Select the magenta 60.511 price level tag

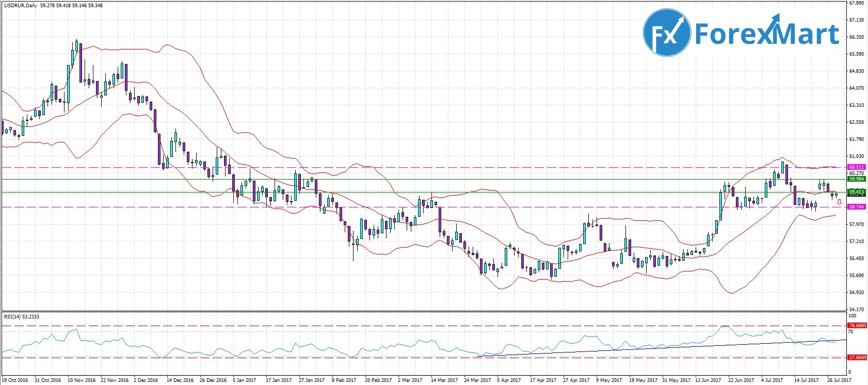pos(857,167)
